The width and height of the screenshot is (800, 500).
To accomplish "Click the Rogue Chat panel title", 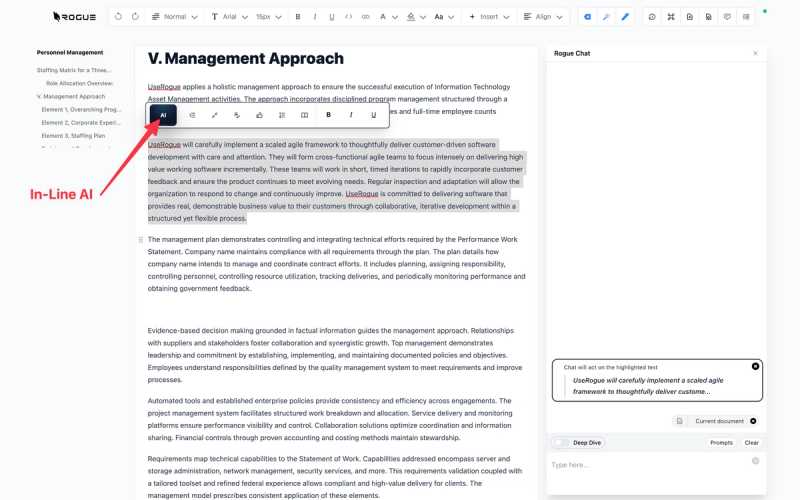I will point(572,54).
